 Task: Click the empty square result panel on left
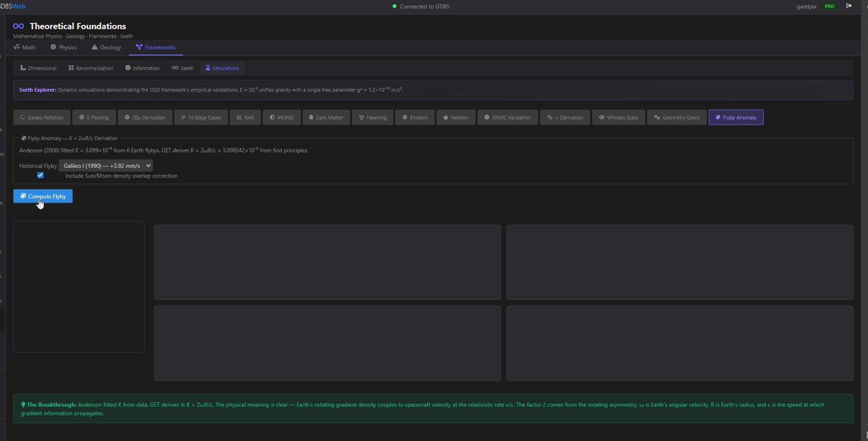(x=79, y=287)
